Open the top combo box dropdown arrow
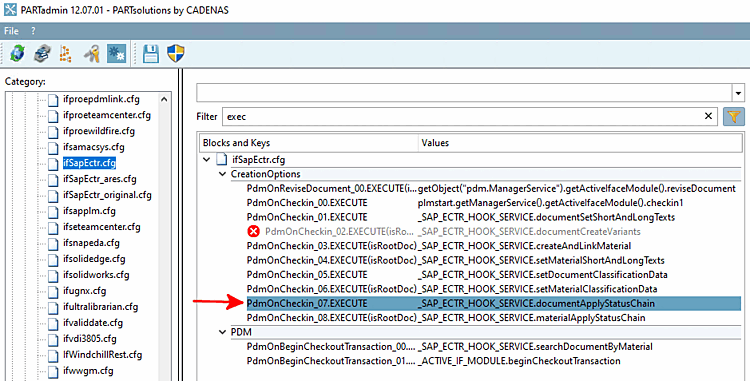The width and height of the screenshot is (750, 381). coord(738,93)
